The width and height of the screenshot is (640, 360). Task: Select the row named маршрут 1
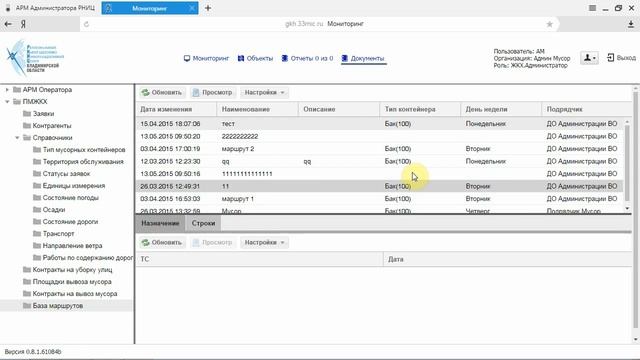click(x=379, y=199)
